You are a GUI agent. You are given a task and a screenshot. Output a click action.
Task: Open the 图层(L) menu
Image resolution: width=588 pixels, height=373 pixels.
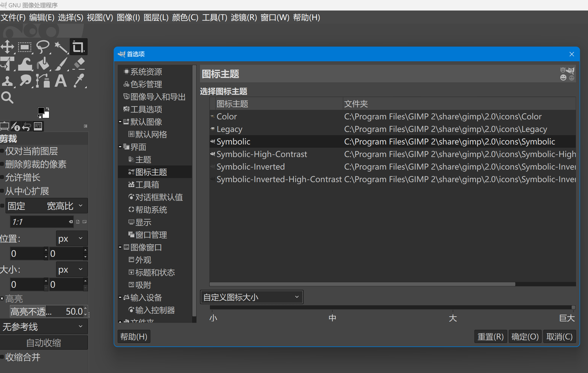click(x=156, y=18)
